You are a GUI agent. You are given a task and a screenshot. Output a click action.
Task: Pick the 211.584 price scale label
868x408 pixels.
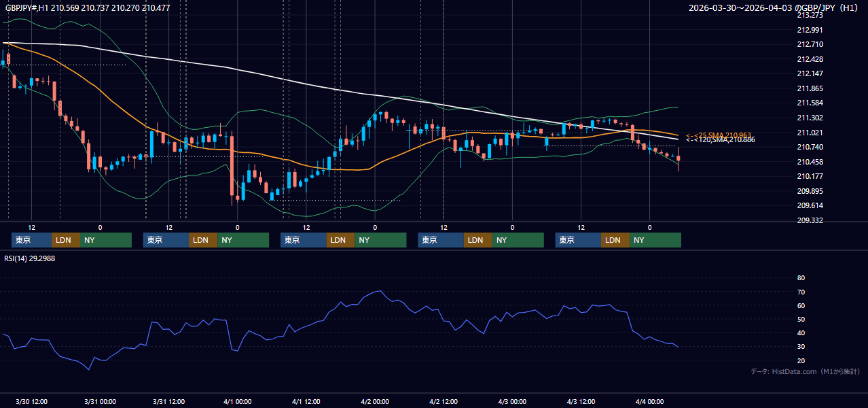[x=810, y=103]
